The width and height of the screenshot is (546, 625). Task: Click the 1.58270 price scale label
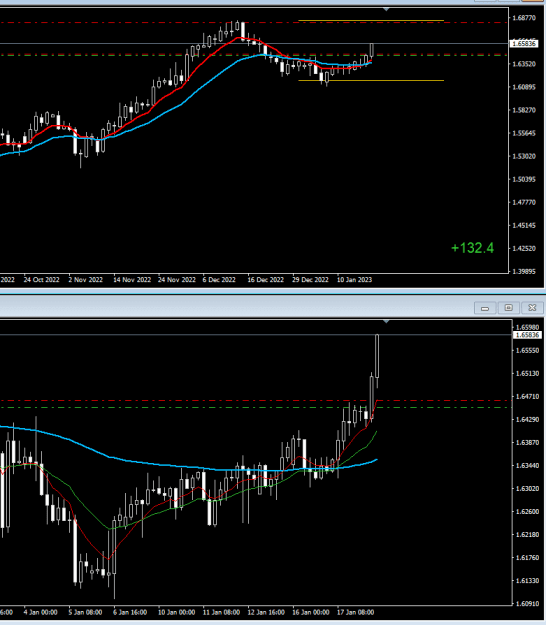pyautogui.click(x=524, y=110)
